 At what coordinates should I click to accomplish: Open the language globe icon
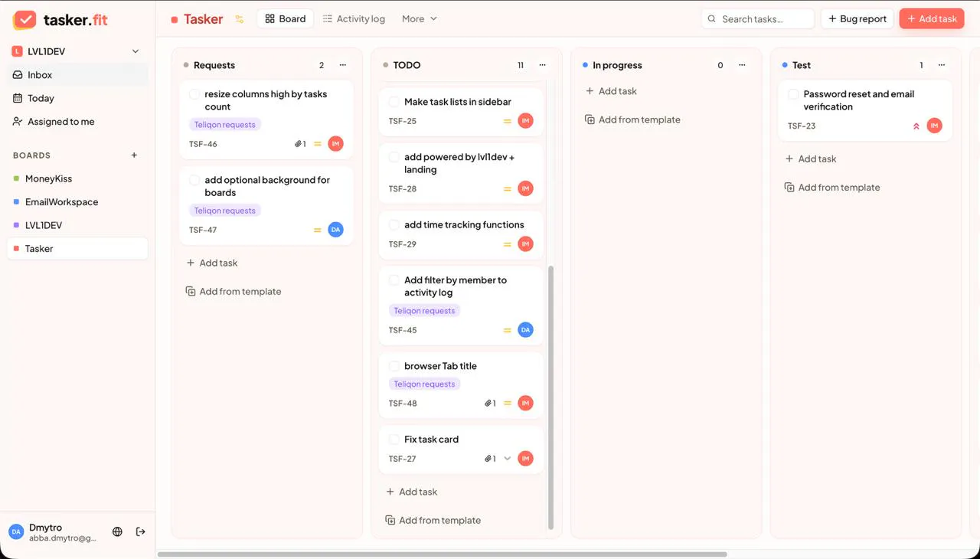coord(117,531)
